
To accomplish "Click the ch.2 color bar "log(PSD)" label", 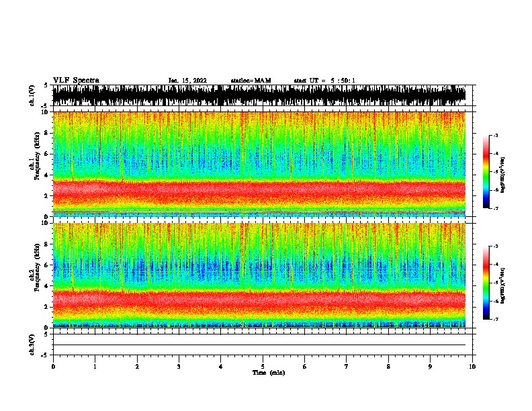I will point(502,285).
